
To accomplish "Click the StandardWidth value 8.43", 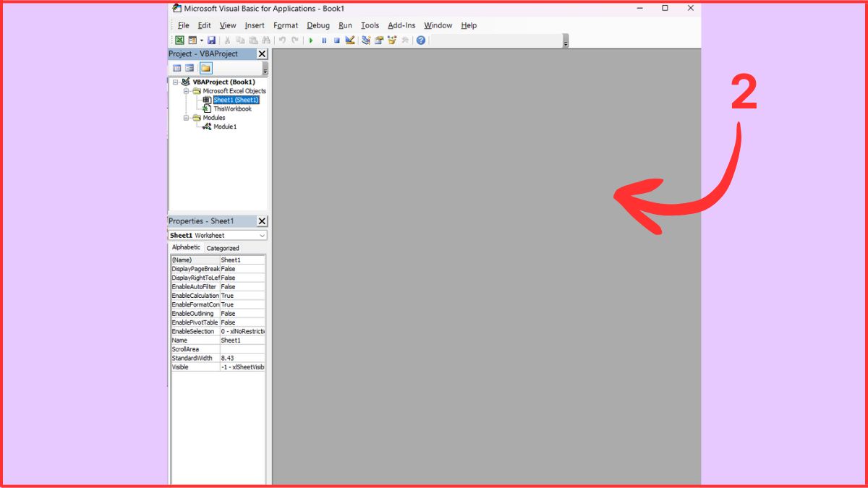I will click(x=243, y=358).
